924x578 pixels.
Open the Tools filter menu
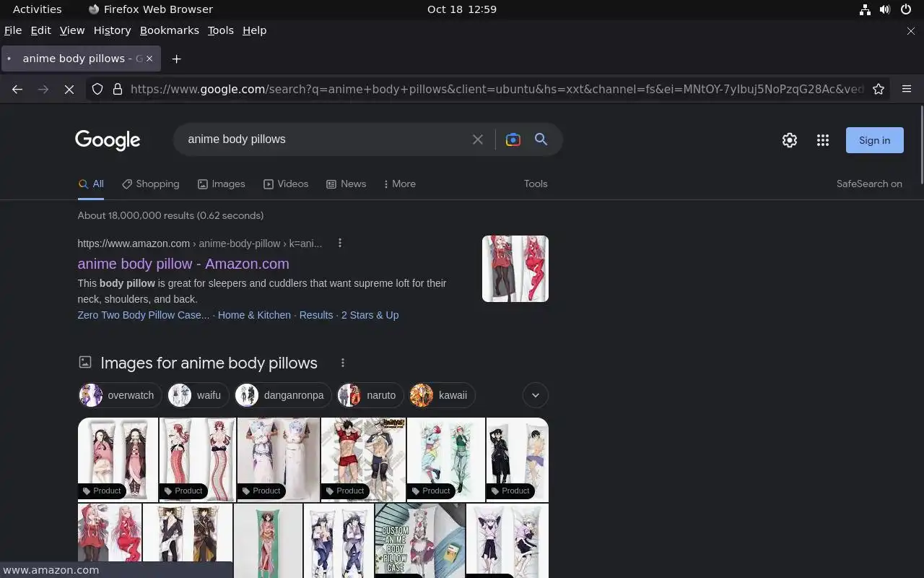point(536,184)
